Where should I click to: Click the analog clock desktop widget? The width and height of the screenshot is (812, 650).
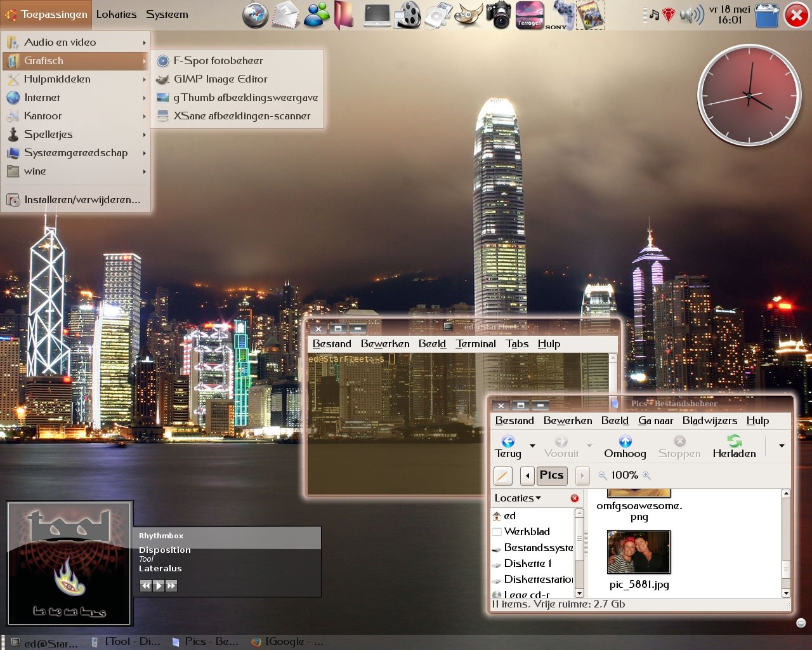tap(749, 95)
